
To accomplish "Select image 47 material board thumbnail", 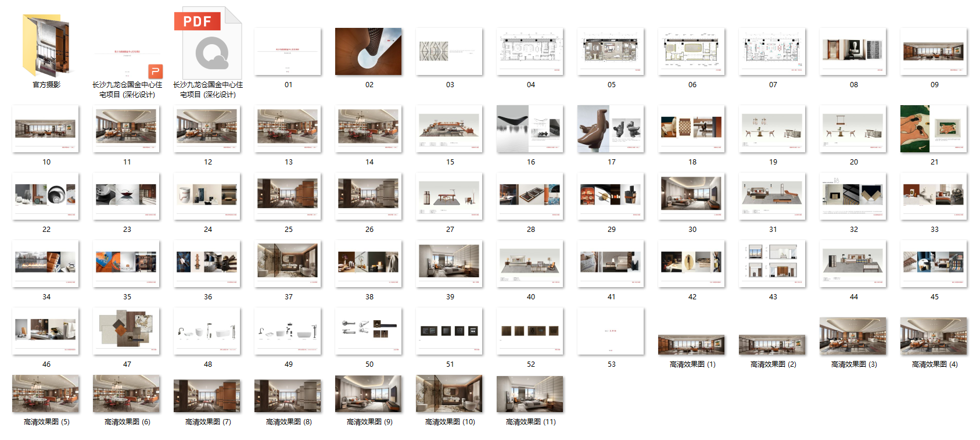I will click(x=127, y=331).
